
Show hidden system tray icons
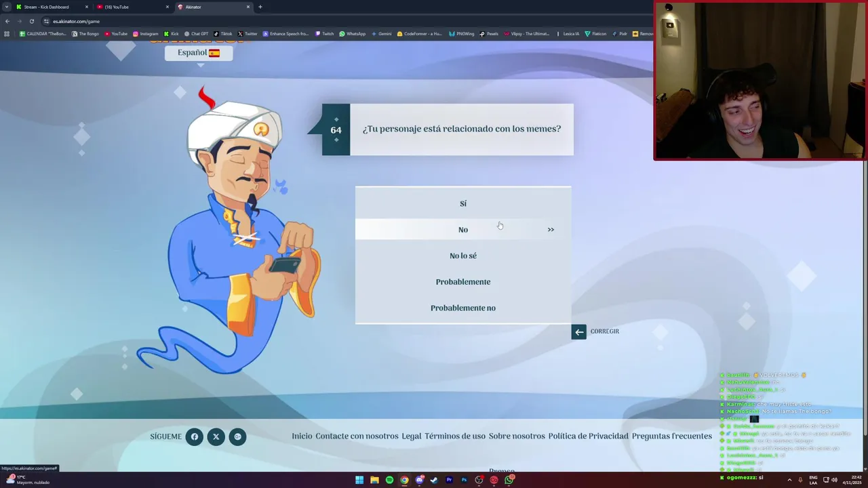point(789,480)
